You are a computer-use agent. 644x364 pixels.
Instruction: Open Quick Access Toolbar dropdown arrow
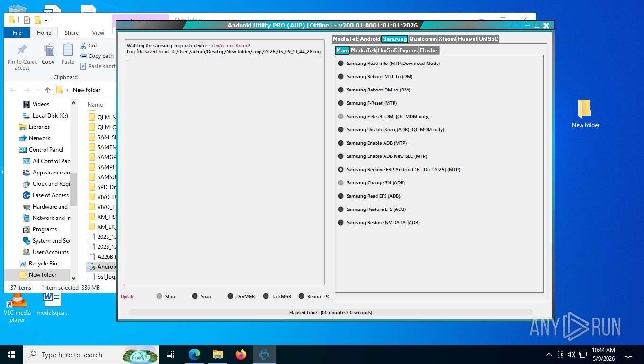point(46,20)
